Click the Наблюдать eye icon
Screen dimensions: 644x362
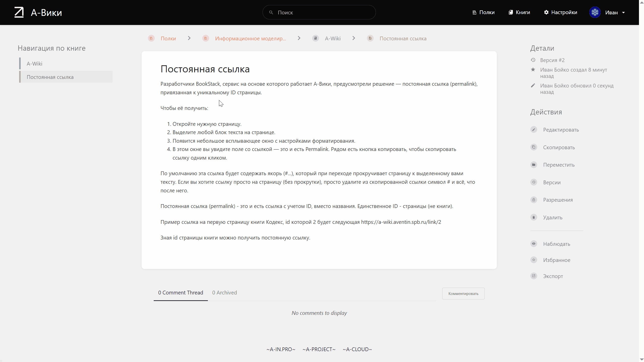534,244
